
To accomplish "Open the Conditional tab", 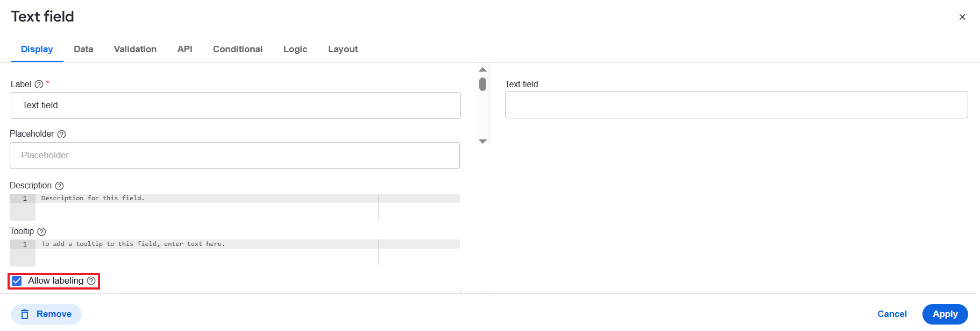I will (x=238, y=49).
